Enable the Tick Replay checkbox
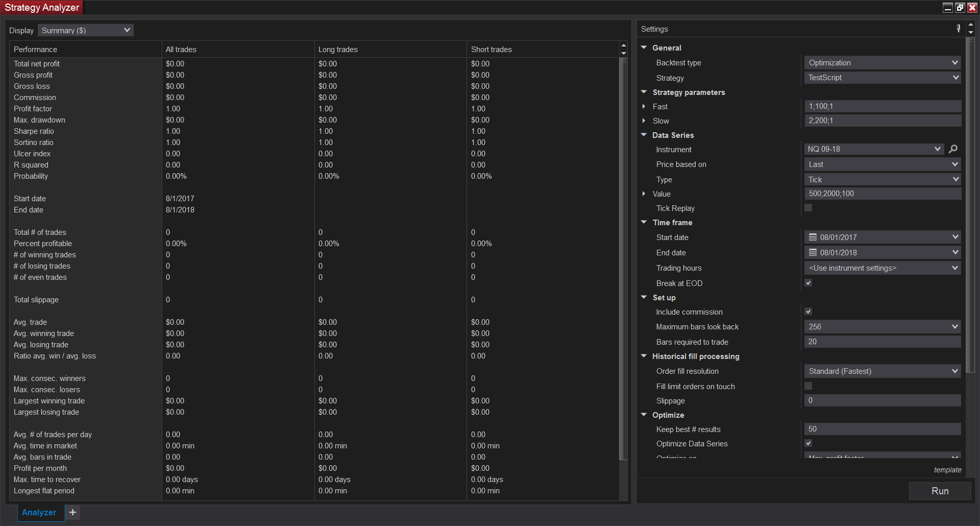Screen dimensions: 980x526 coord(808,208)
